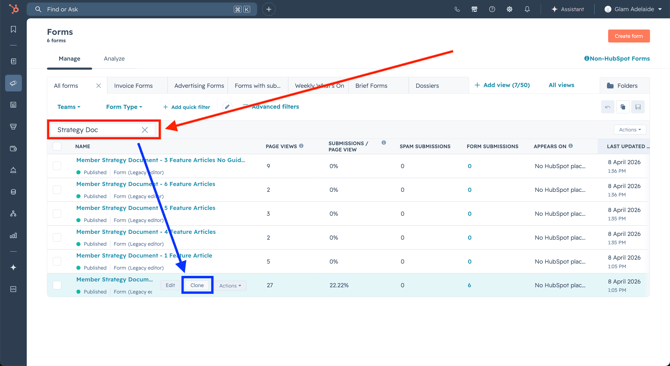Screen dimensions: 670x366
Task: Open the phone calling icon in top bar
Action: point(457,9)
